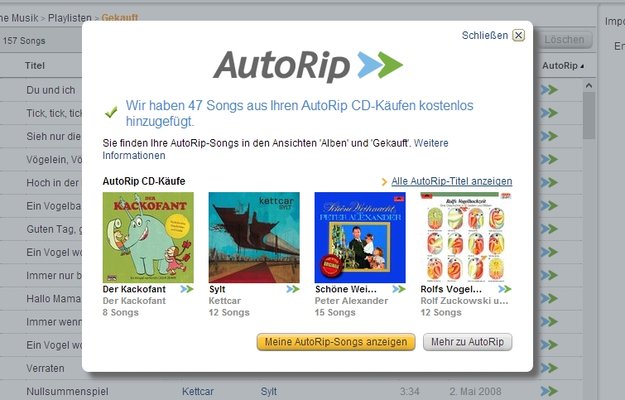The image size is (625, 400).
Task: Click Mehr zu AutoRip button
Action: [468, 342]
